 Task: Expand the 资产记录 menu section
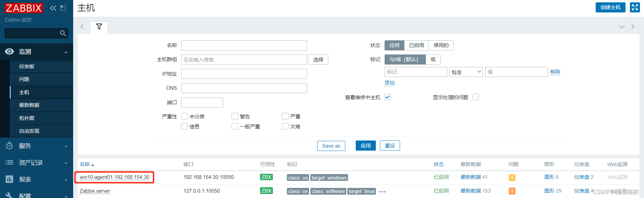(66, 163)
